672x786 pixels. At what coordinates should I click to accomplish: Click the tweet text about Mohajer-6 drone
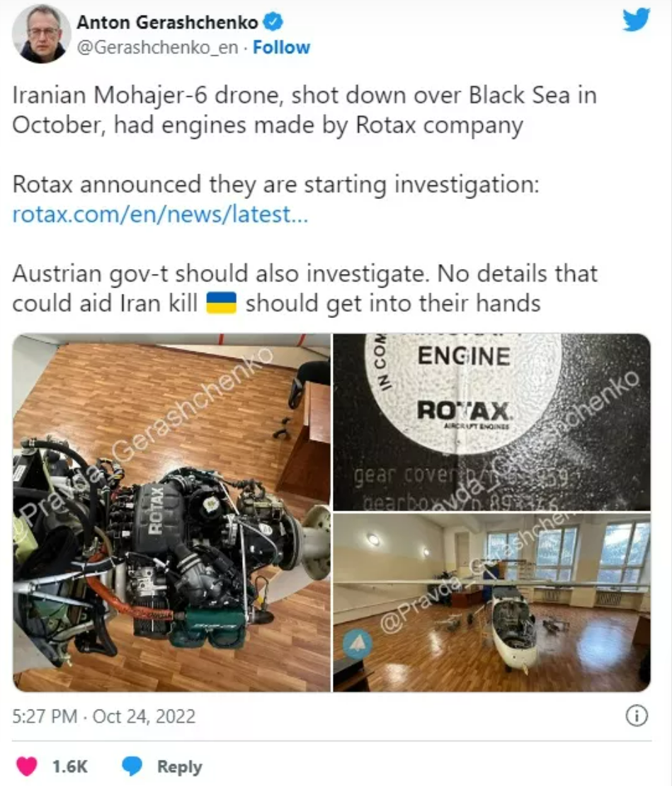(x=304, y=110)
